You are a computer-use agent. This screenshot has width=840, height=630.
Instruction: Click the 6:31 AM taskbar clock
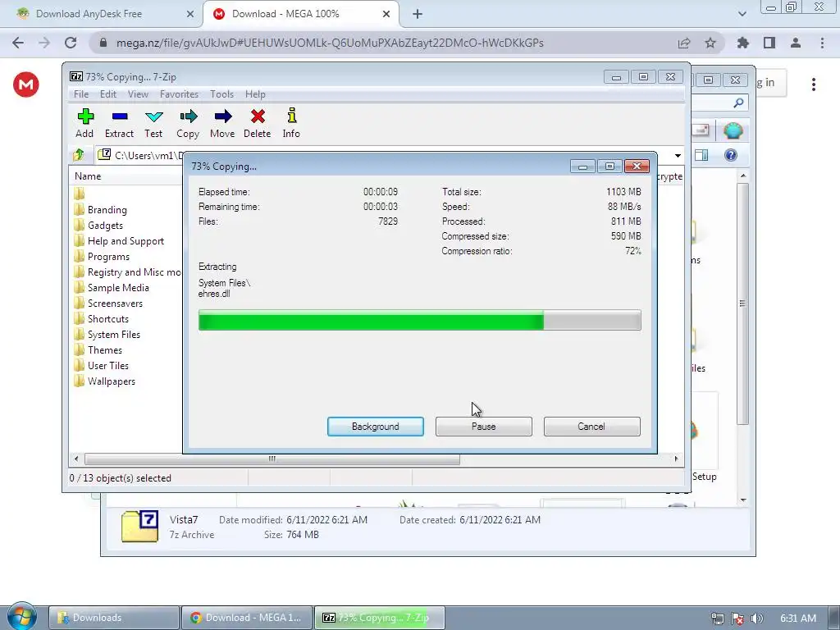tap(798, 619)
